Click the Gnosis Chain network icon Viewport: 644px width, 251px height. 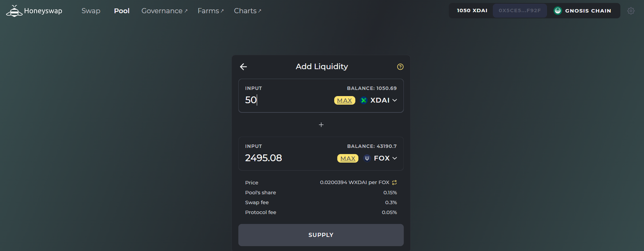[x=557, y=11]
